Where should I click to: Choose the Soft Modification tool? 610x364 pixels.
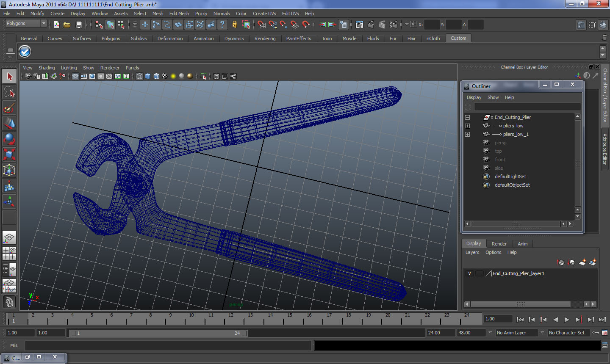(x=9, y=186)
